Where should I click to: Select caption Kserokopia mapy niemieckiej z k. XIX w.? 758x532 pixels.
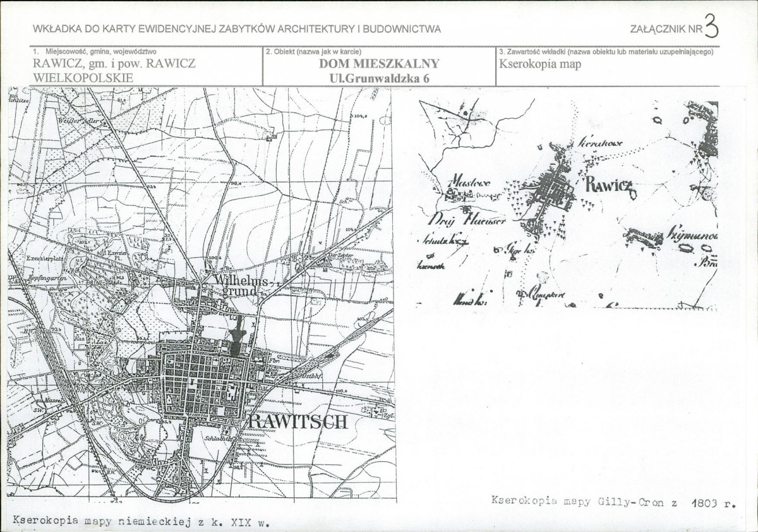(x=137, y=522)
